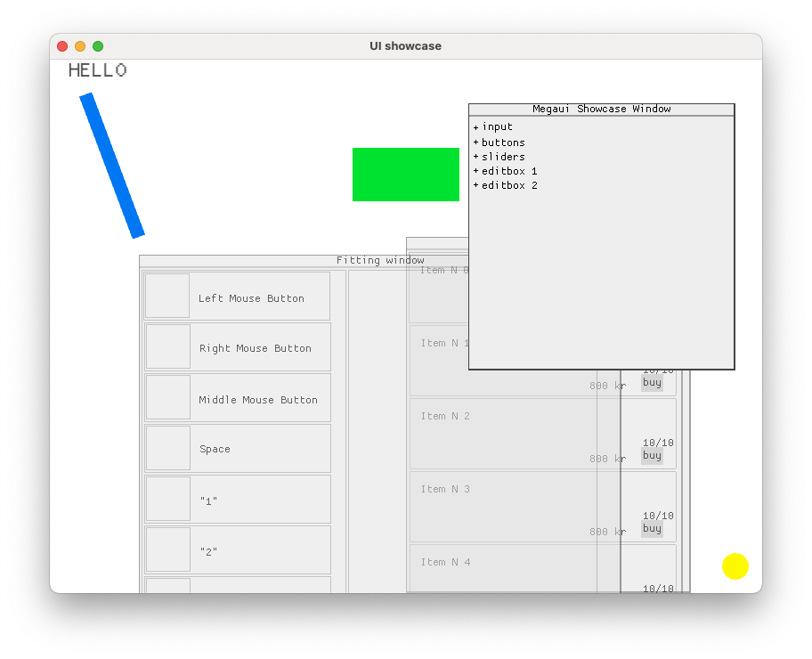This screenshot has width=812, height=659.
Task: Expand editbox 1 in the showcase window
Action: [x=504, y=170]
